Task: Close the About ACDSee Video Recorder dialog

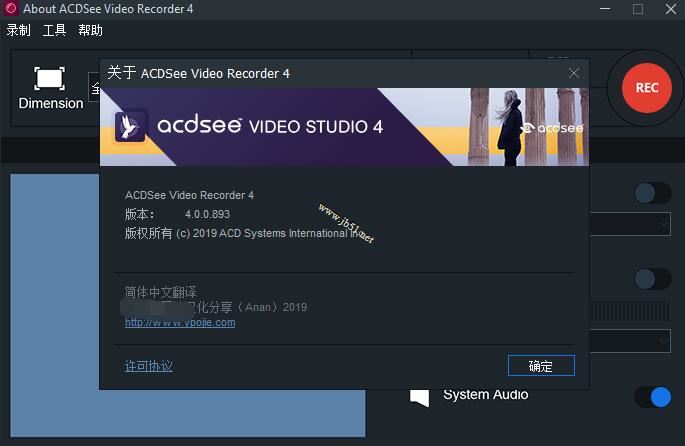Action: coord(574,73)
